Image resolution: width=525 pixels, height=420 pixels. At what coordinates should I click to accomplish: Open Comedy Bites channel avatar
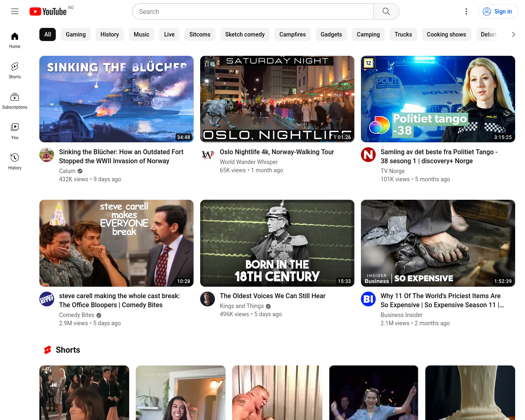click(x=47, y=299)
